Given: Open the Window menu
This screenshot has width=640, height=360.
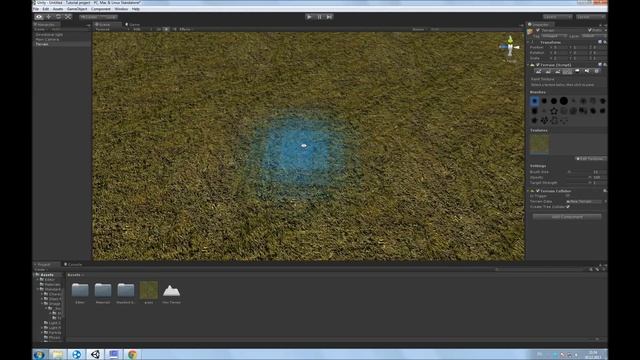Looking at the screenshot, I should [x=121, y=9].
